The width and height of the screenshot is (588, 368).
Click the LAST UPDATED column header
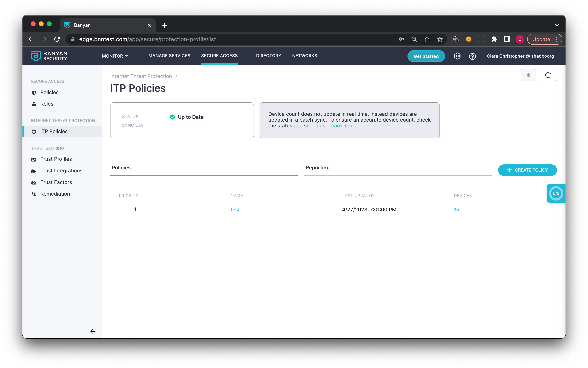358,196
